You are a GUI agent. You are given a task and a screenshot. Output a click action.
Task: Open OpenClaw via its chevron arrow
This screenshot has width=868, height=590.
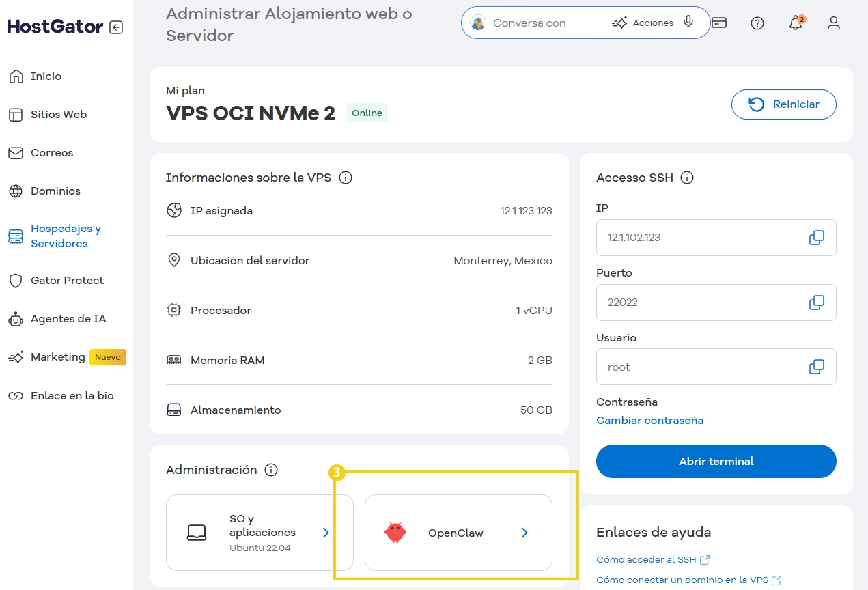524,533
